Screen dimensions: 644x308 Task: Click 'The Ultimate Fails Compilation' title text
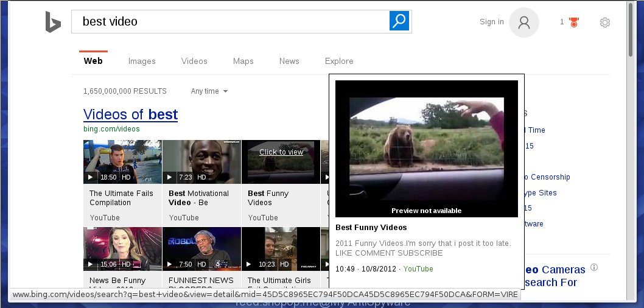click(121, 198)
